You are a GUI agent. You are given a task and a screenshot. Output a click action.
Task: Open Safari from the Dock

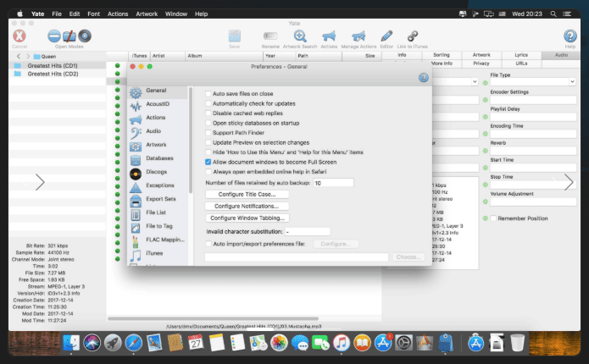click(133, 343)
